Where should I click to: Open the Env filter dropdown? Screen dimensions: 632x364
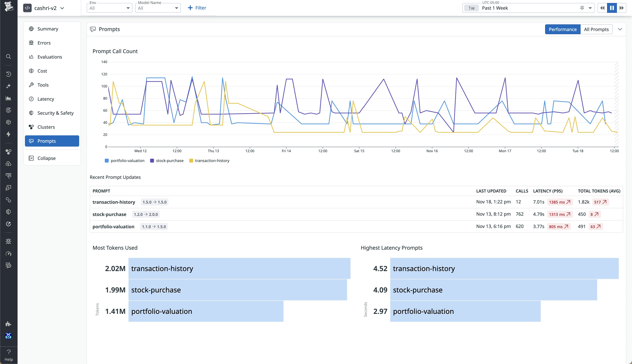pos(109,8)
